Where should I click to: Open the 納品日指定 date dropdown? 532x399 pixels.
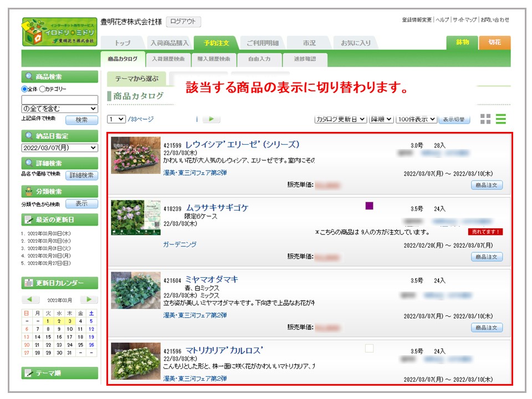[59, 148]
